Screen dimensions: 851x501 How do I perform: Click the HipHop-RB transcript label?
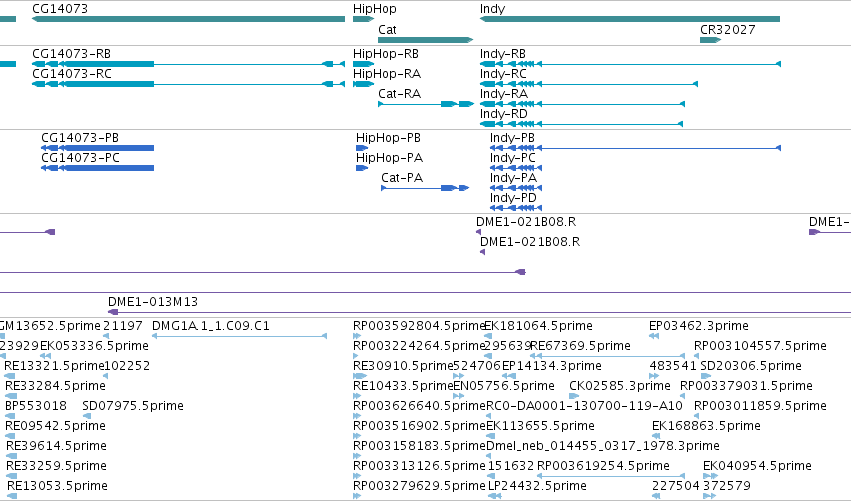(386, 54)
